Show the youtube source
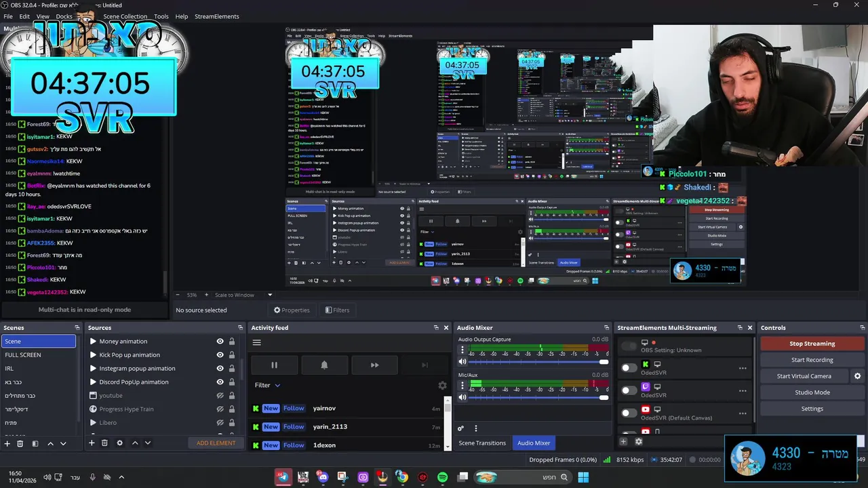868x488 pixels. 220,396
